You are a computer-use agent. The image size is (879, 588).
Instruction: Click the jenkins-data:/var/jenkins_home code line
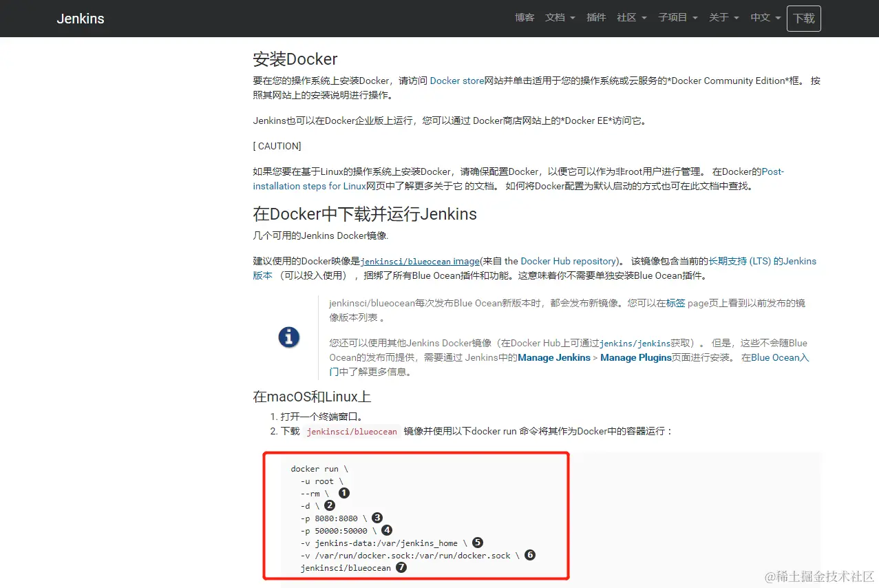[384, 543]
